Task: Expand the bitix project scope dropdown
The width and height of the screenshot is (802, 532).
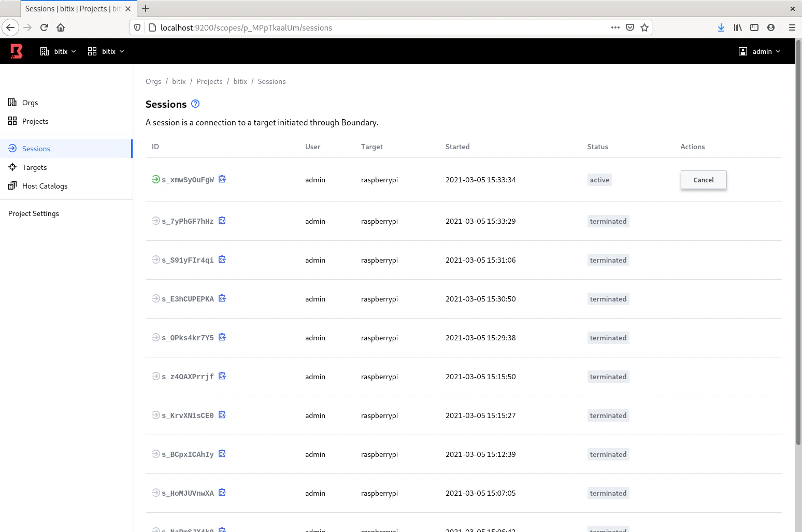Action: [106, 51]
